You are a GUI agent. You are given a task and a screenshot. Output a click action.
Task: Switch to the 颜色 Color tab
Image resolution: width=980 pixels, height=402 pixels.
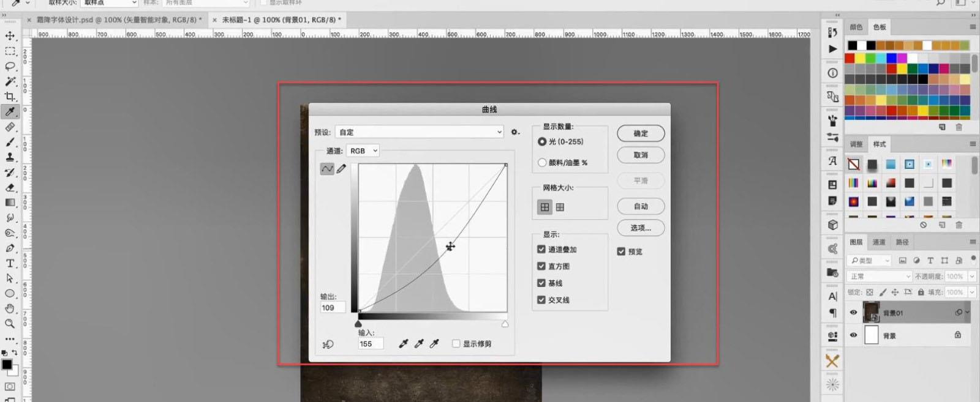pyautogui.click(x=856, y=27)
